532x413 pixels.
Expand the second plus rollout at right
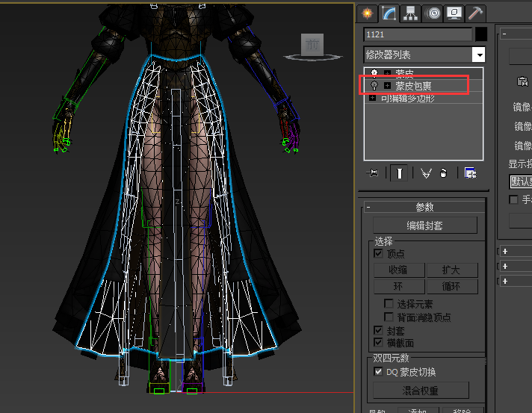pos(505,266)
